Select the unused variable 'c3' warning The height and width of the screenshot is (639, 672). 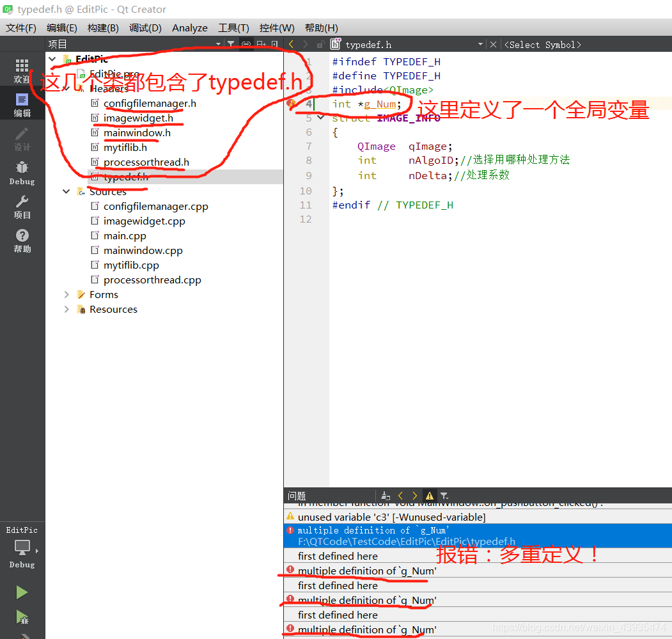pyautogui.click(x=478, y=517)
